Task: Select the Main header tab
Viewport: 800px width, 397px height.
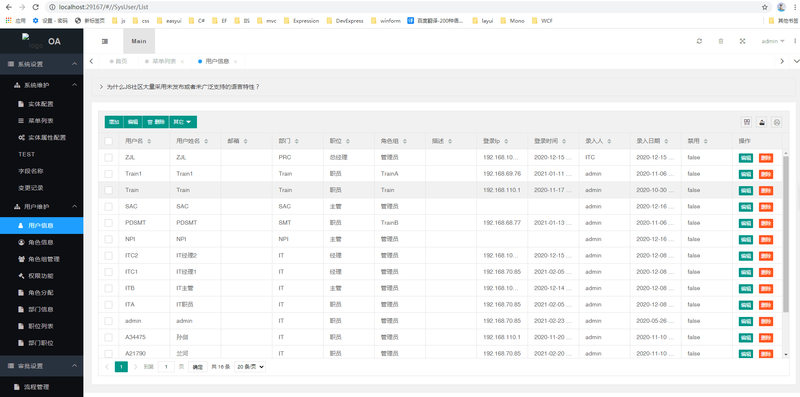Action: click(x=139, y=41)
